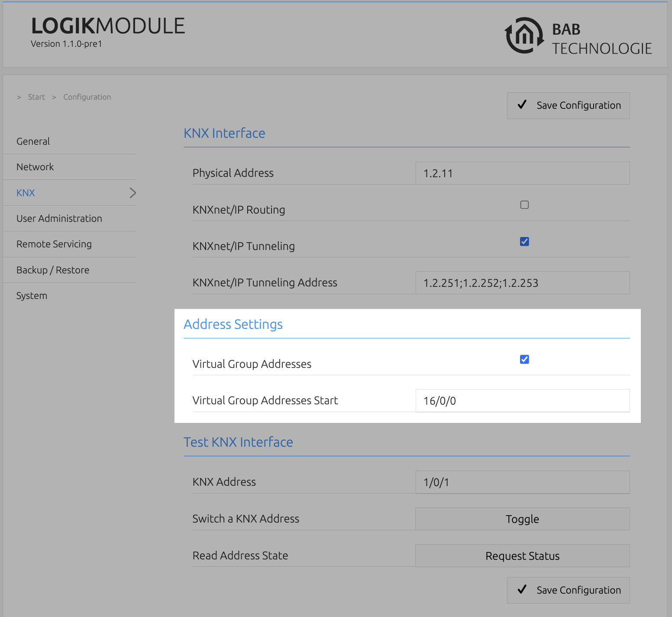Click Toggle to switch the KNX address
672x617 pixels.
pyautogui.click(x=522, y=519)
